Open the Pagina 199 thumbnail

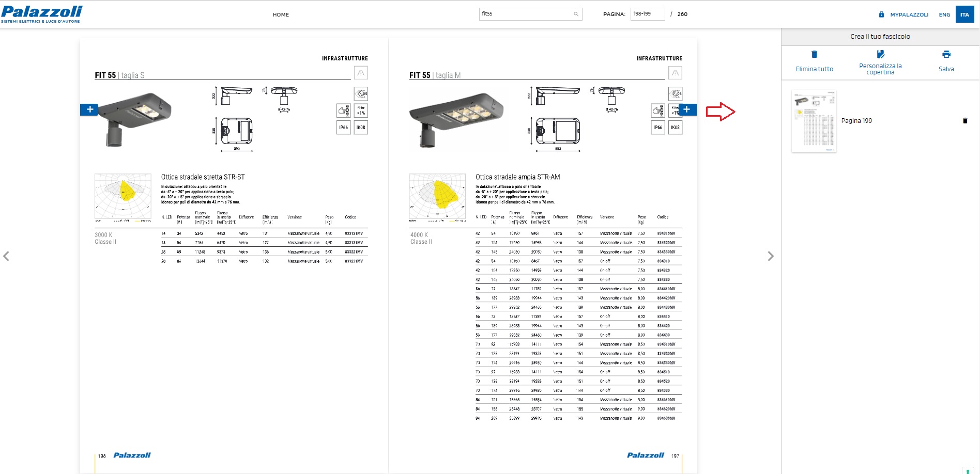814,121
